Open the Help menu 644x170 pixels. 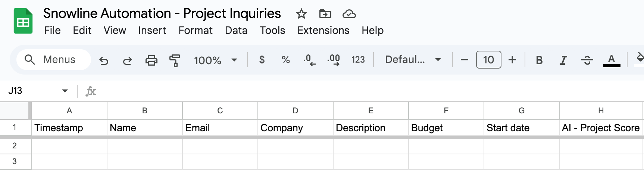(372, 30)
